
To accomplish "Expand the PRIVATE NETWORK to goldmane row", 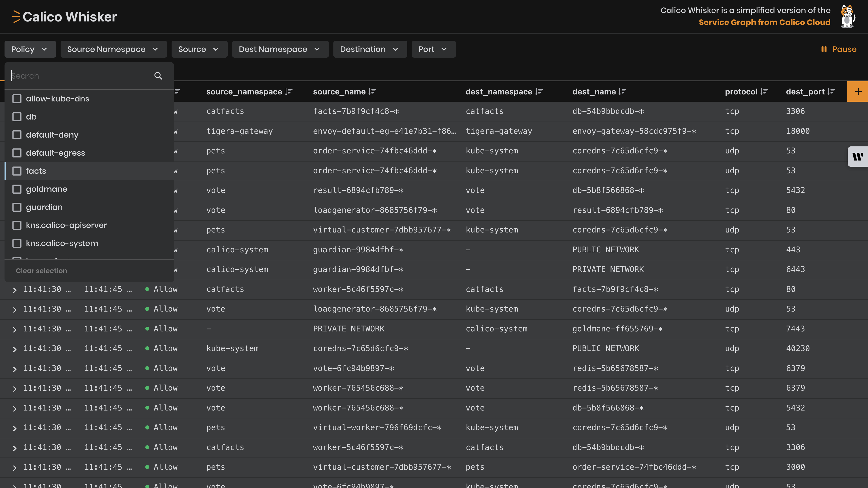I will pos(14,329).
